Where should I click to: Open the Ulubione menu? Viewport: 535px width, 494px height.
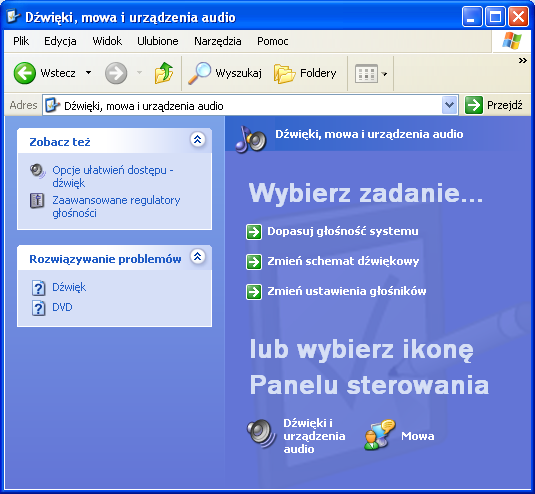click(158, 41)
